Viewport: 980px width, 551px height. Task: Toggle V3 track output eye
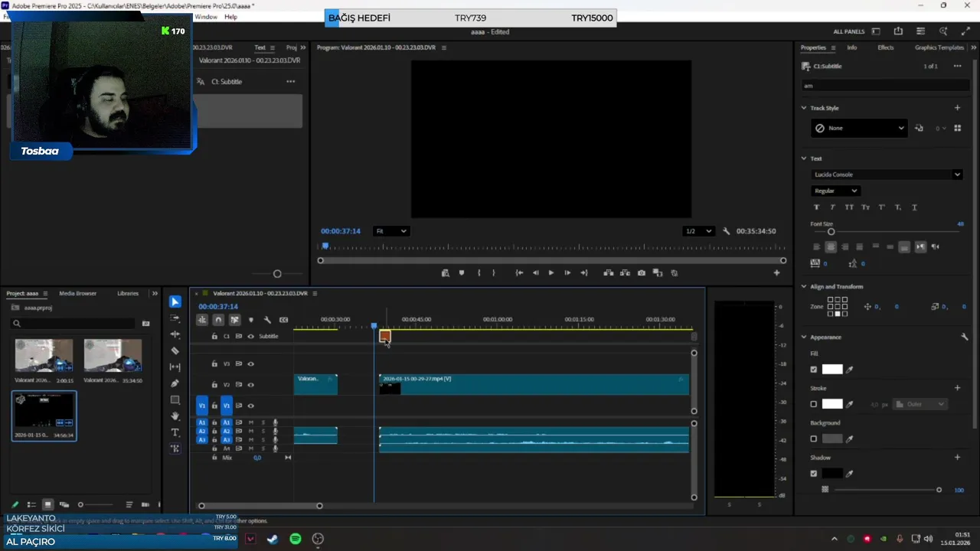250,364
